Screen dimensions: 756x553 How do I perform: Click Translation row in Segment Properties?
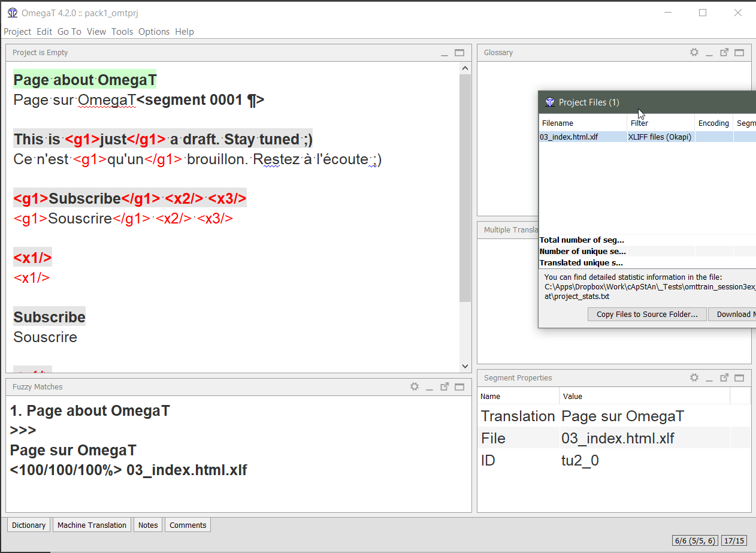614,416
